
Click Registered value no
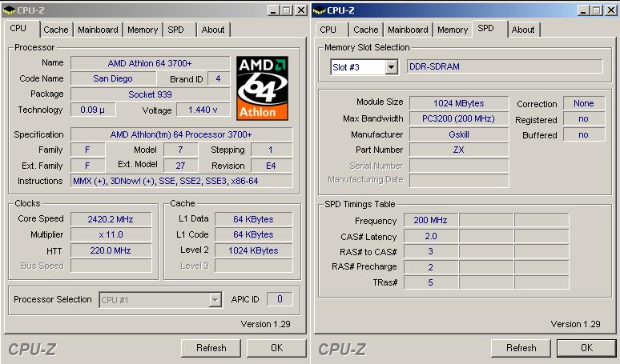point(584,118)
